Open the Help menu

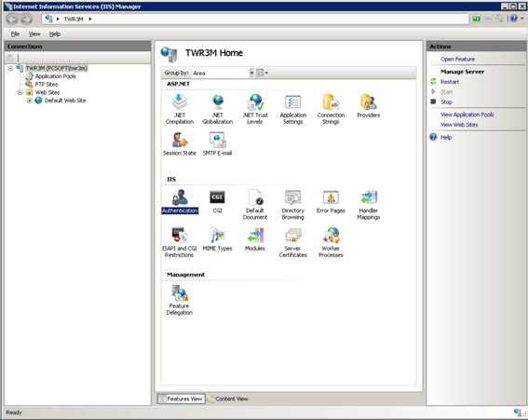click(55, 34)
